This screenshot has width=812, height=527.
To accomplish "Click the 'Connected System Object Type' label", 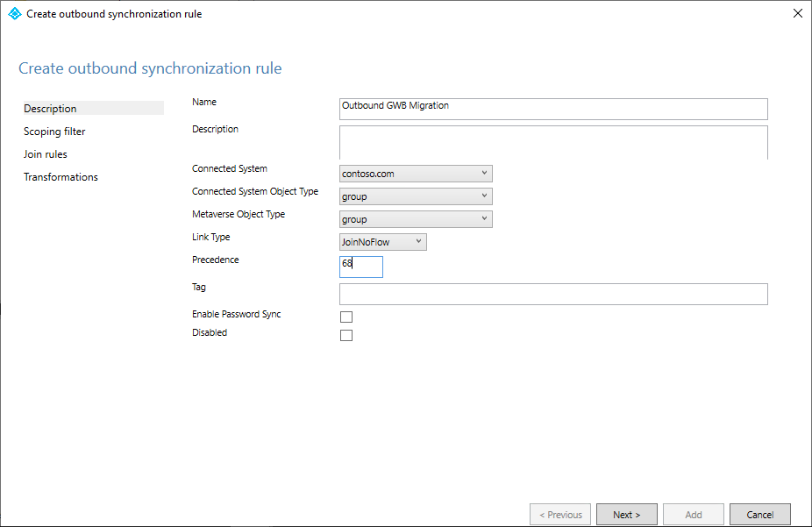I will tap(255, 191).
